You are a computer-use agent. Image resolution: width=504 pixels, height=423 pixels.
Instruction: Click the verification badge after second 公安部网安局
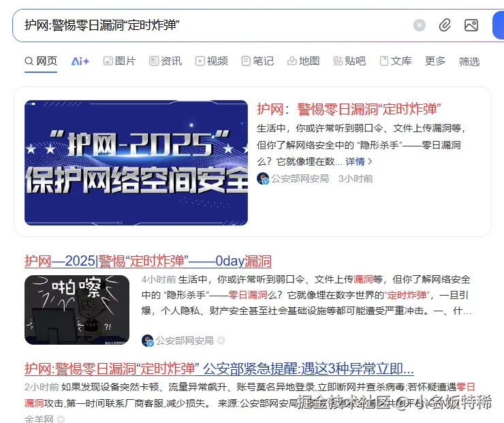click(x=221, y=341)
